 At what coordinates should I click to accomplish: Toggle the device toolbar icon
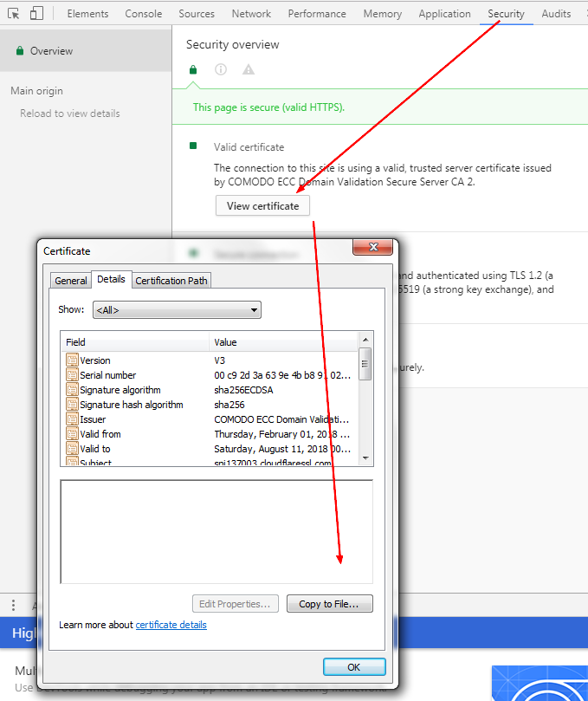[x=36, y=13]
